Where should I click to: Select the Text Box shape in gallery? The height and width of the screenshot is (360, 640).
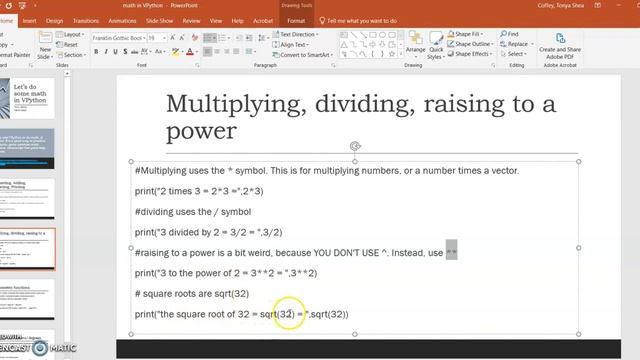click(344, 35)
